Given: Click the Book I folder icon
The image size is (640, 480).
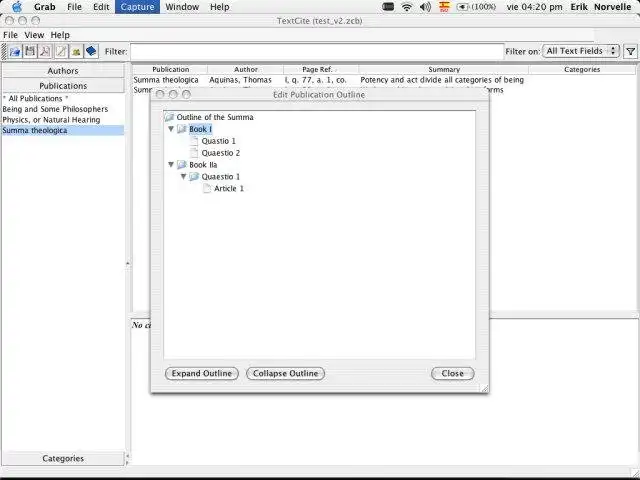Looking at the screenshot, I should tap(182, 129).
